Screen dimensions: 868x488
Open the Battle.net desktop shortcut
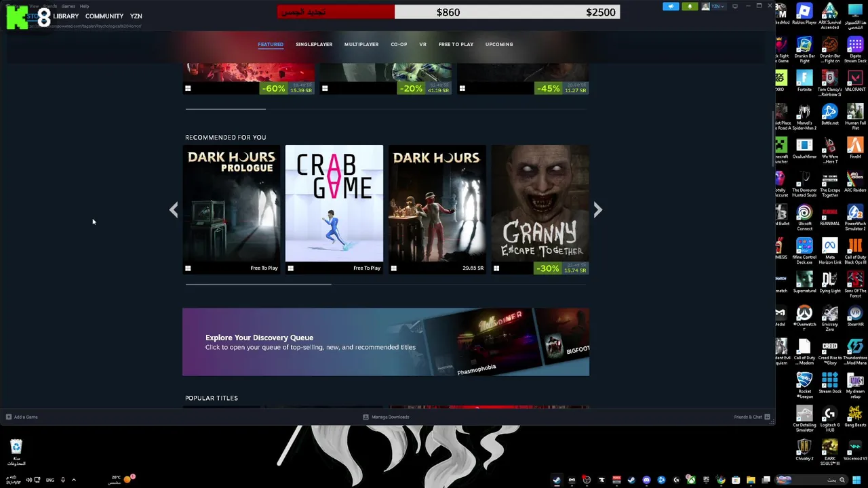click(x=830, y=115)
